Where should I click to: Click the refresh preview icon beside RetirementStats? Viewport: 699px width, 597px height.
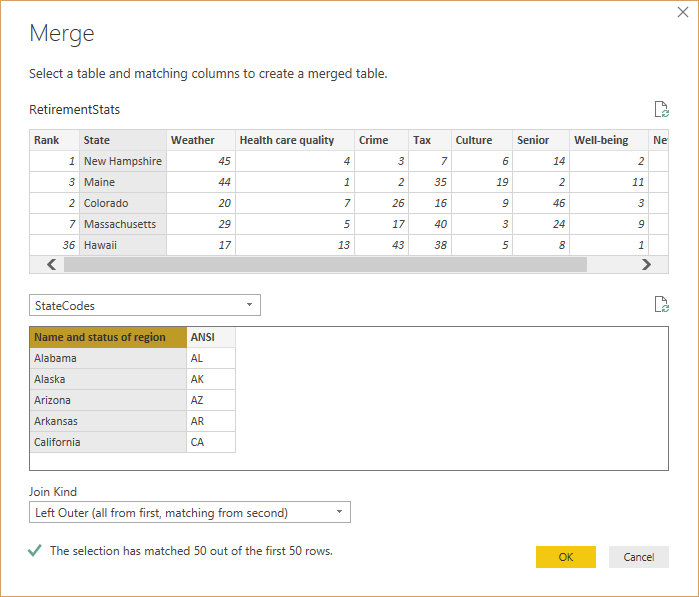pyautogui.click(x=662, y=109)
